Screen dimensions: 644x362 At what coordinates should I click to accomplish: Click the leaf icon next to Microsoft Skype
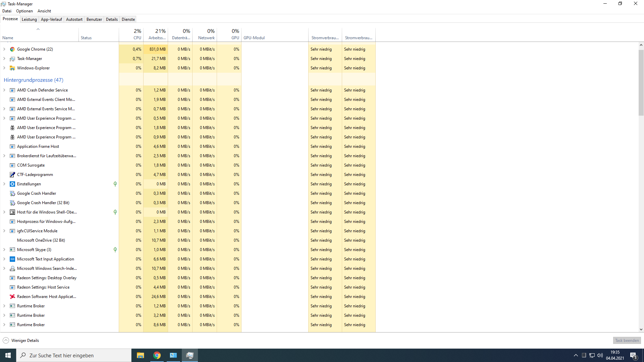115,250
